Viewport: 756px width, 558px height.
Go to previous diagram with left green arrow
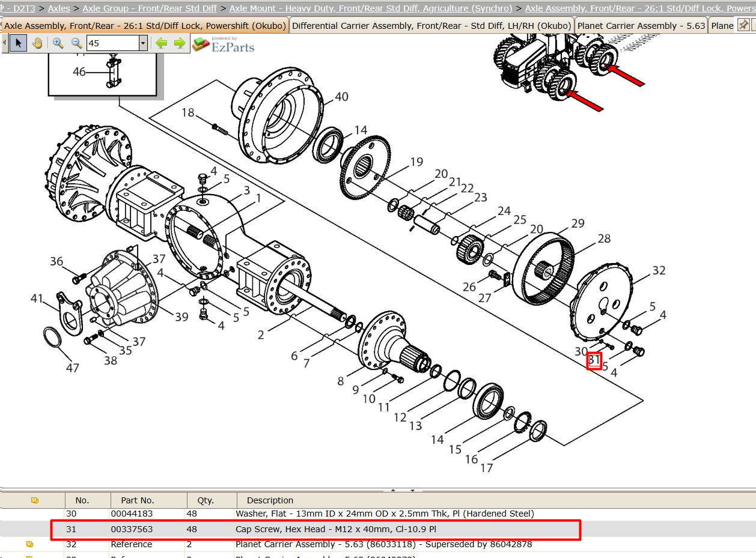161,43
